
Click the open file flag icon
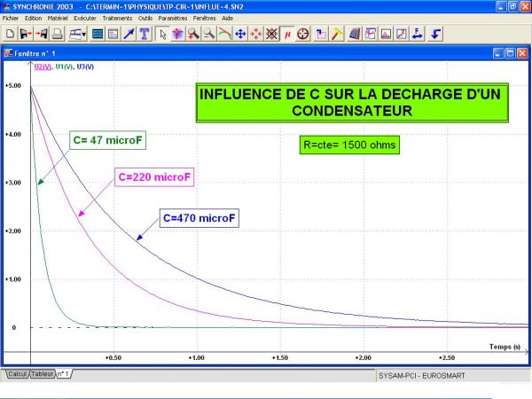26,34
